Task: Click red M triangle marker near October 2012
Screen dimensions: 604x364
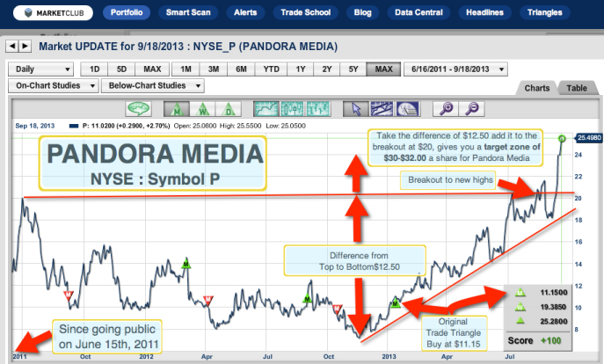Action: [x=337, y=308]
